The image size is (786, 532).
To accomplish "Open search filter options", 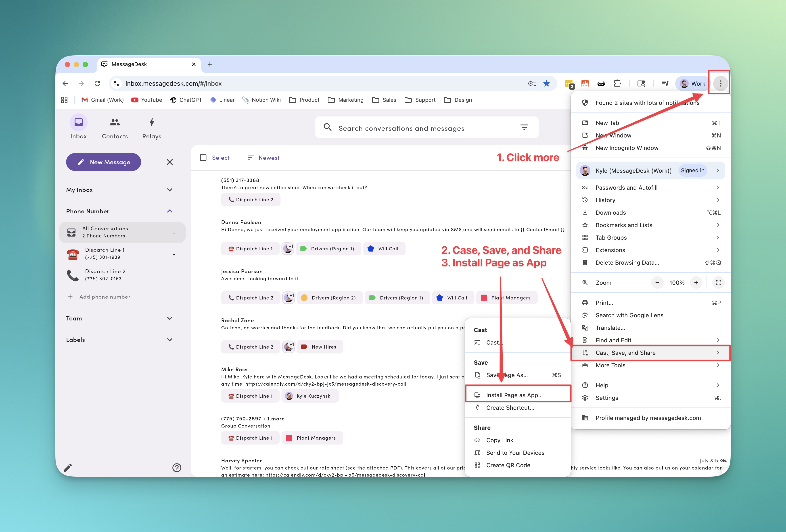I will point(524,127).
